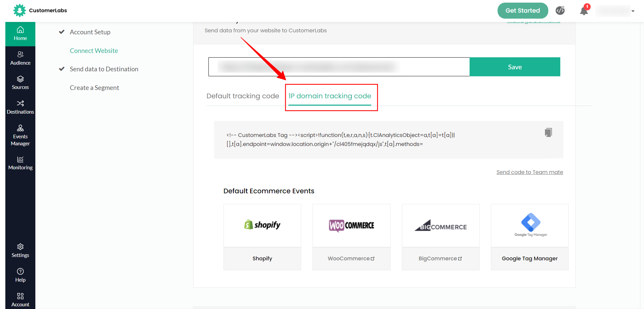
Task: Open the Send code to Team mate link
Action: [529, 172]
